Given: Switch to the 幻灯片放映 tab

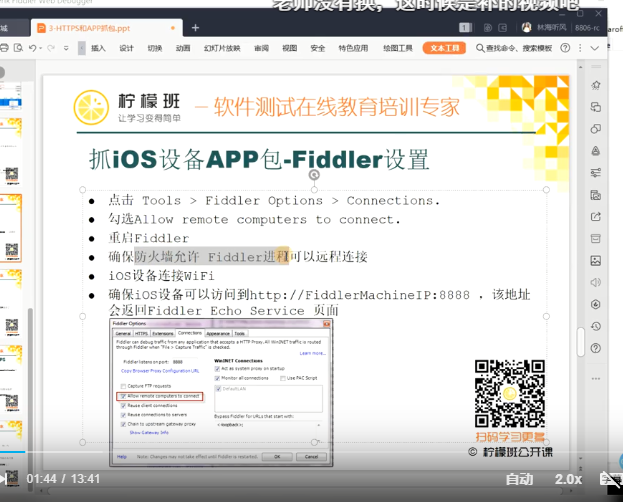Looking at the screenshot, I should 222,48.
